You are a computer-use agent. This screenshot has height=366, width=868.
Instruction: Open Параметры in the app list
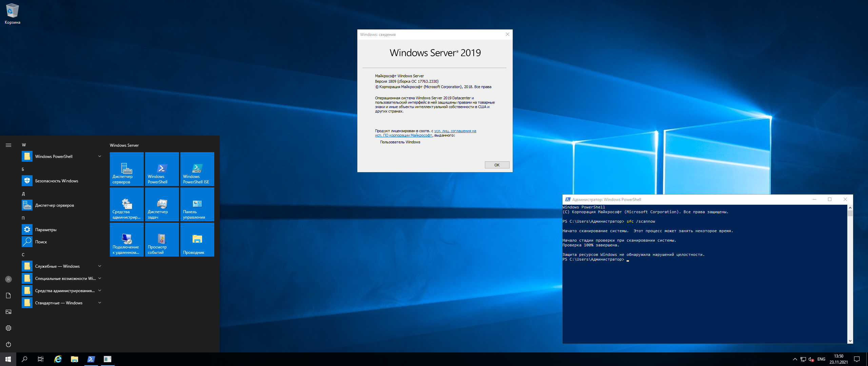pyautogui.click(x=62, y=230)
